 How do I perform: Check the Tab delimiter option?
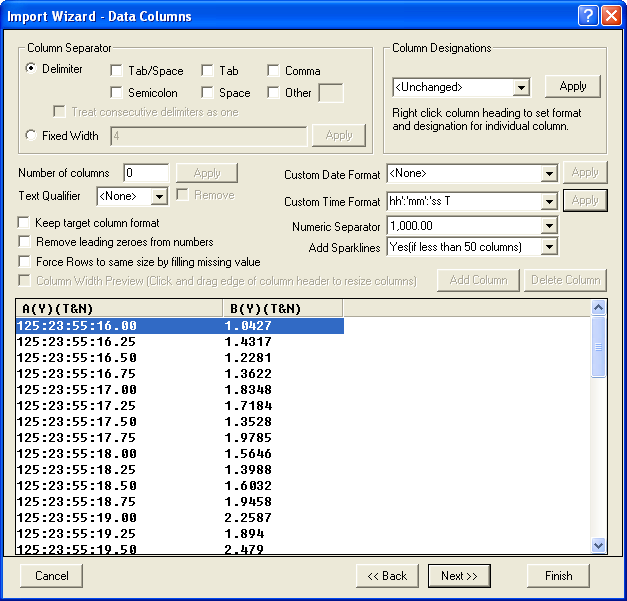207,71
